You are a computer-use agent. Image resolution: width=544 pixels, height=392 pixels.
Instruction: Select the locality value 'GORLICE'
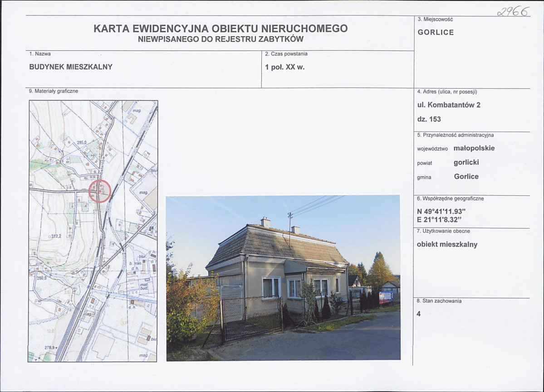click(436, 32)
